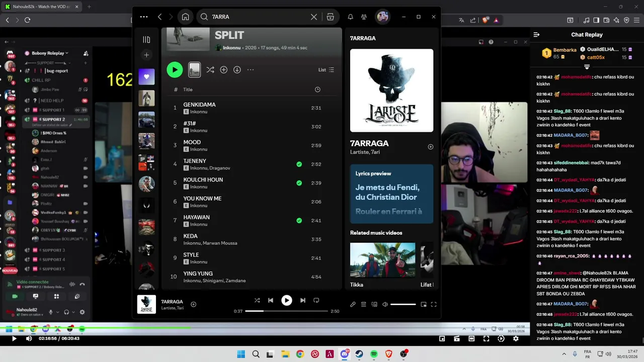This screenshot has width=644, height=362.
Task: Open the Lyrics preview card
Action: (391, 194)
